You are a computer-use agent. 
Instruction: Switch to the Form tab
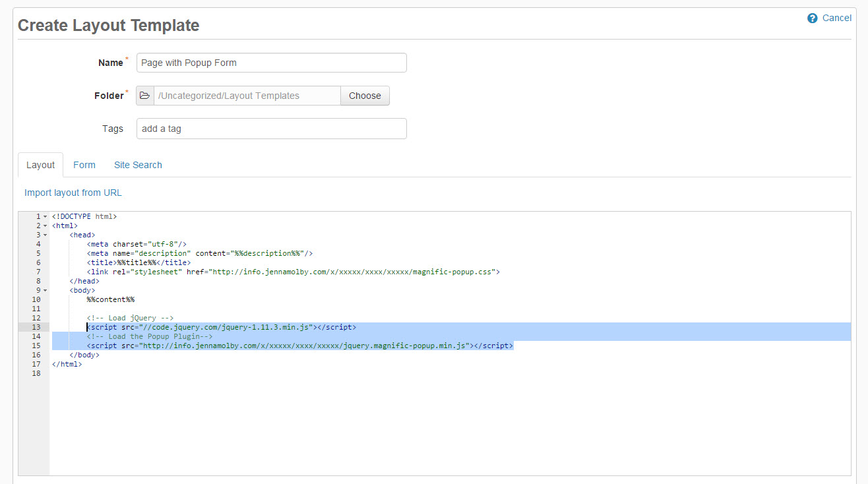pyautogui.click(x=84, y=165)
